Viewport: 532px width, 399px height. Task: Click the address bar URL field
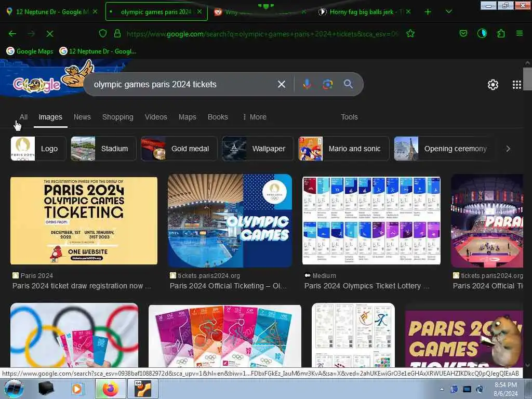point(262,34)
